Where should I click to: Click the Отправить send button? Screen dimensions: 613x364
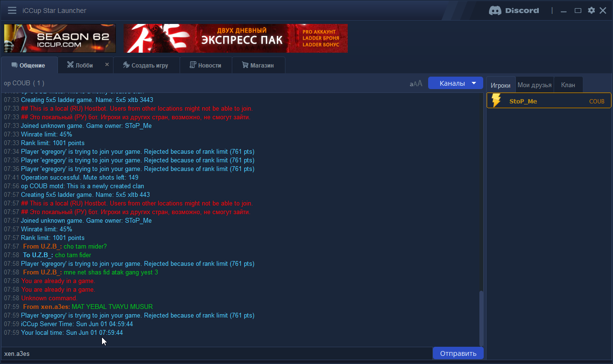point(458,353)
